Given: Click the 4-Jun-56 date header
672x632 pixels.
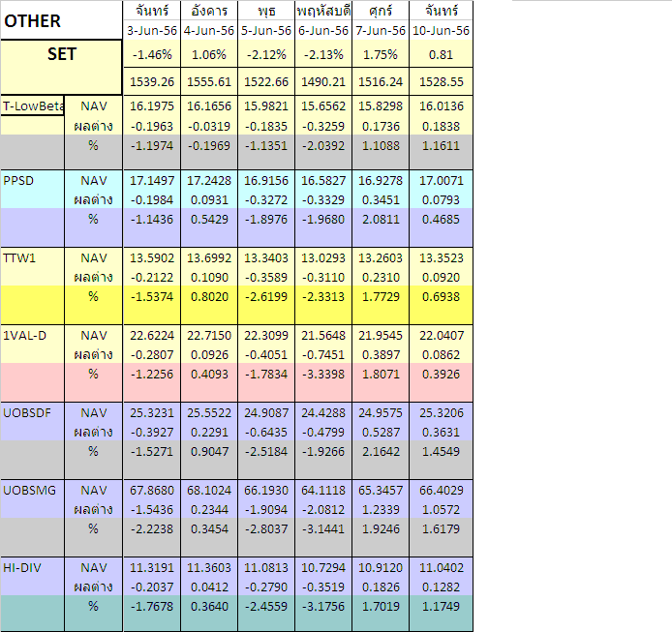Looking at the screenshot, I should point(209,31).
